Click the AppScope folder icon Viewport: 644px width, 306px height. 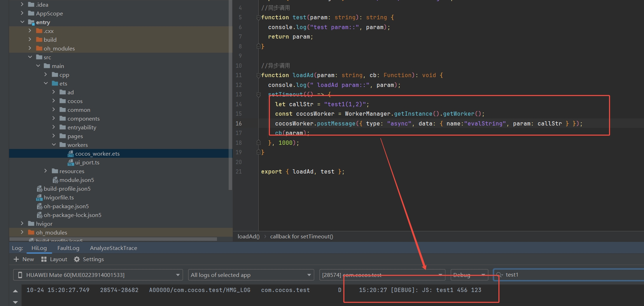click(31, 13)
